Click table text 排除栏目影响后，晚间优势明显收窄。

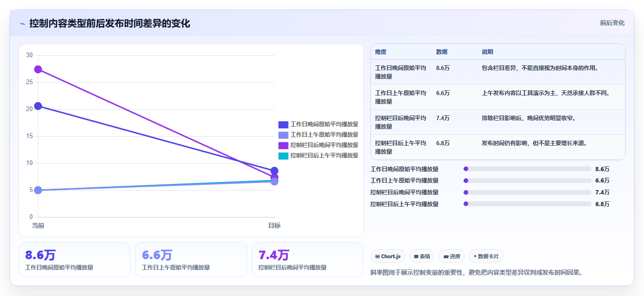tap(529, 118)
